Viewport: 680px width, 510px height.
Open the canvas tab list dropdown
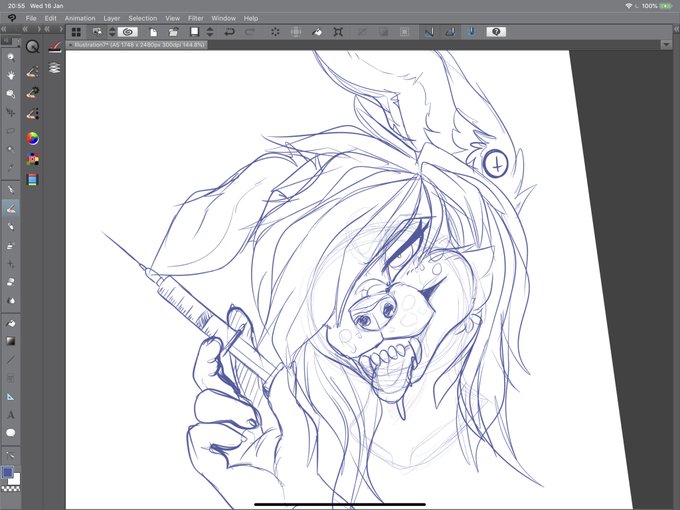(666, 45)
